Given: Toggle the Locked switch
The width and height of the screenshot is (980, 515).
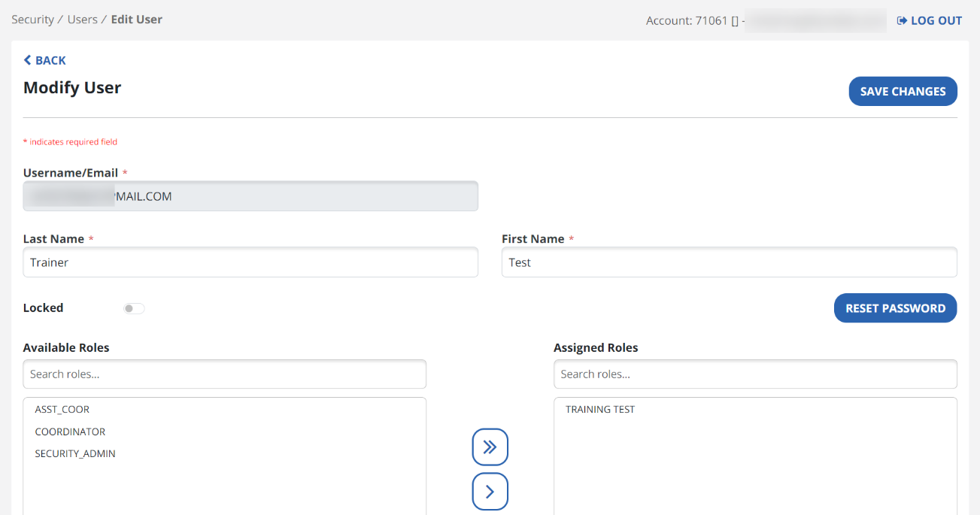Looking at the screenshot, I should [134, 308].
